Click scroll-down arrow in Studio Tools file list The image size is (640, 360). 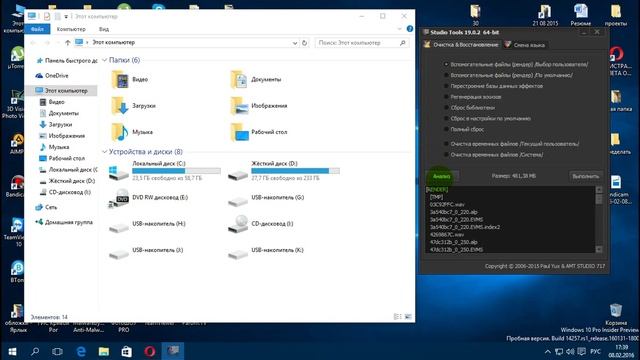[599, 249]
